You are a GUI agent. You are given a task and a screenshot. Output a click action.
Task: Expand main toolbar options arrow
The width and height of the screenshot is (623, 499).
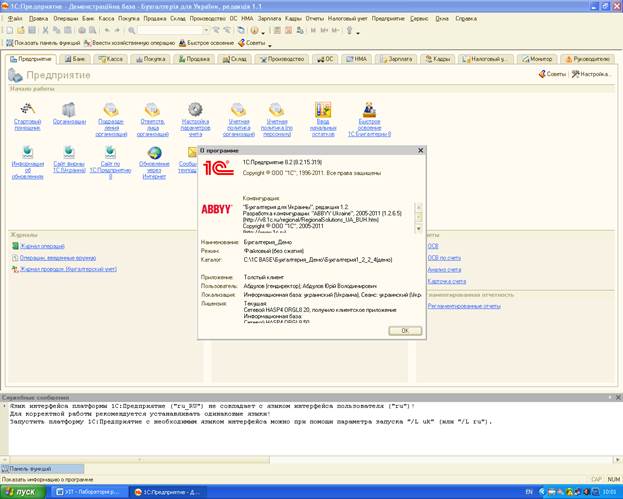tap(358, 33)
